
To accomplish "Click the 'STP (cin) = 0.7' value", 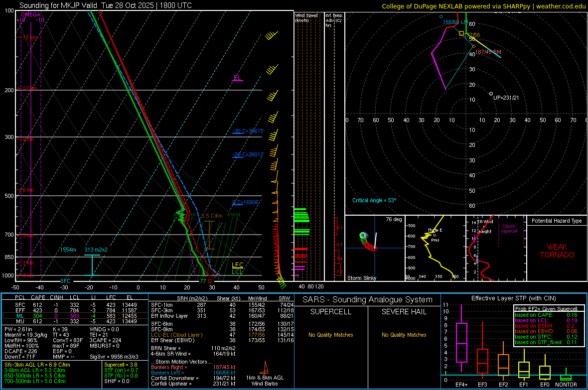I will pyautogui.click(x=121, y=370).
